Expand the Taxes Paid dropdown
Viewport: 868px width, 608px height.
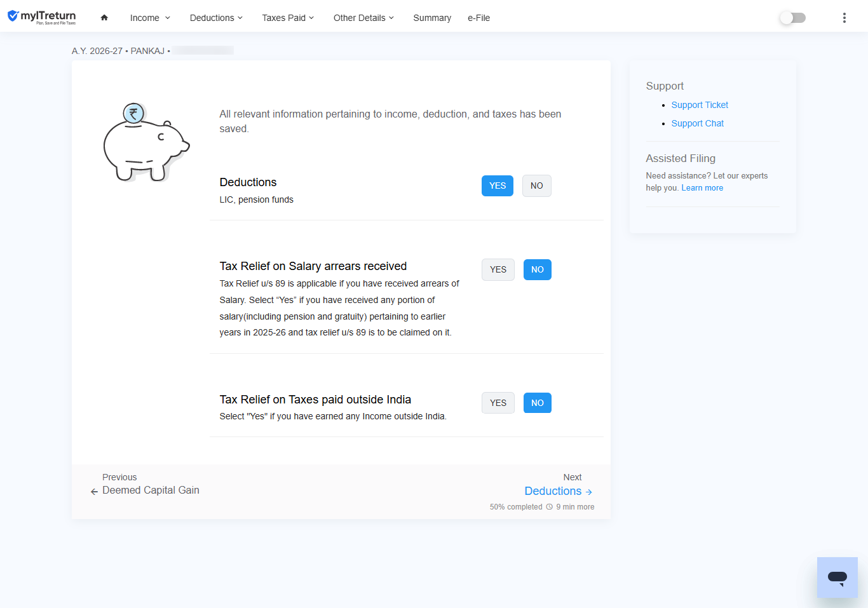288,18
